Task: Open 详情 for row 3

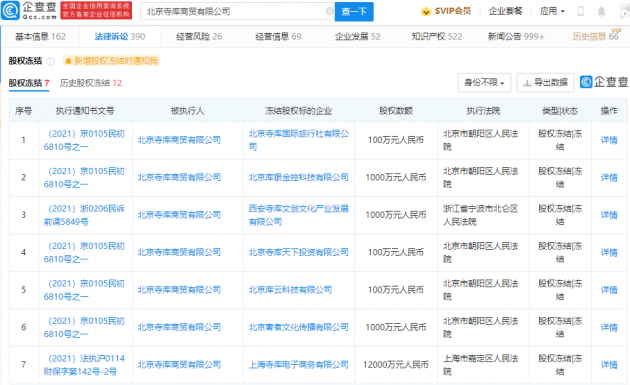Action: click(609, 215)
